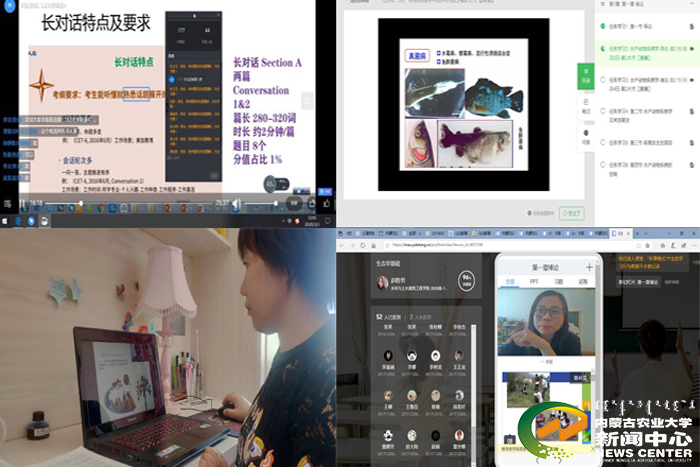The width and height of the screenshot is (700, 467).
Task: Open 任务学习1 第一节 导论
Action: [x=630, y=26]
